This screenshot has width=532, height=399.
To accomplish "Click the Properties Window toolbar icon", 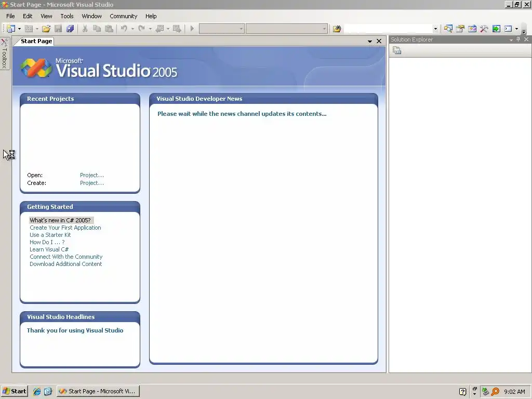I will point(460,29).
